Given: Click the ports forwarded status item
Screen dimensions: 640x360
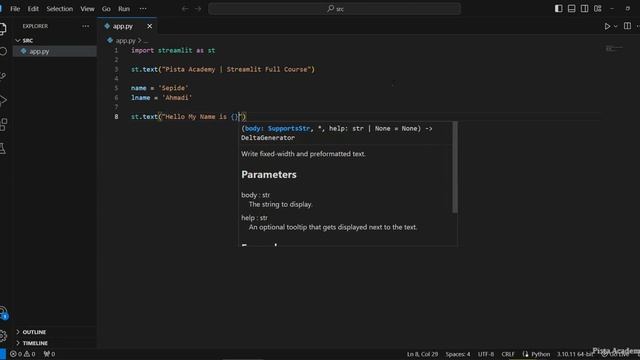Looking at the screenshot, I should click(x=49, y=354).
